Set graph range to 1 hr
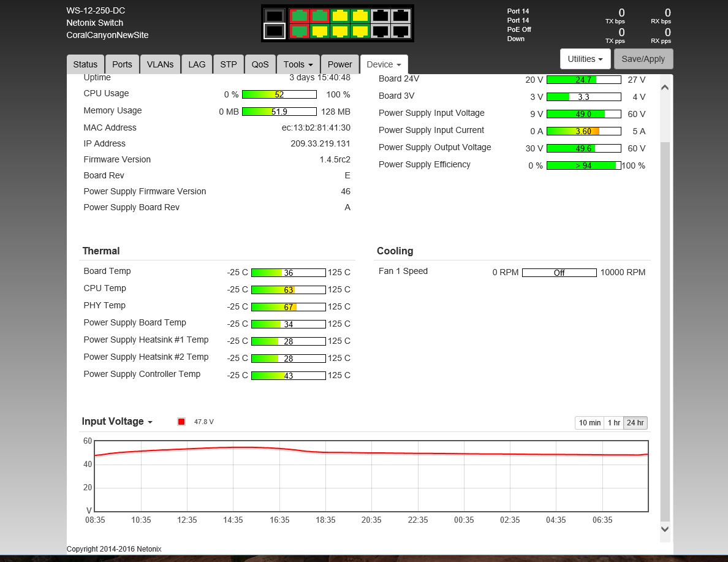The image size is (728, 562). tap(614, 423)
